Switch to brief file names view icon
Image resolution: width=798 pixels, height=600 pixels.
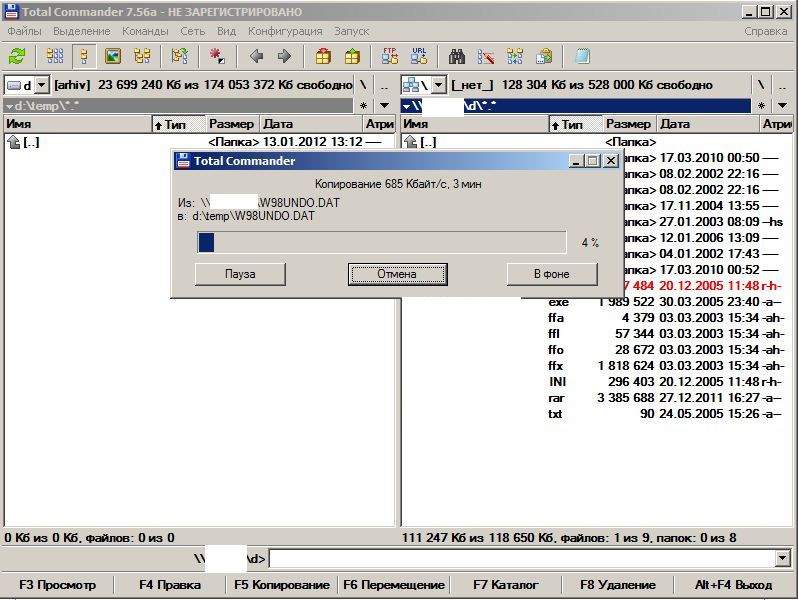pos(55,56)
